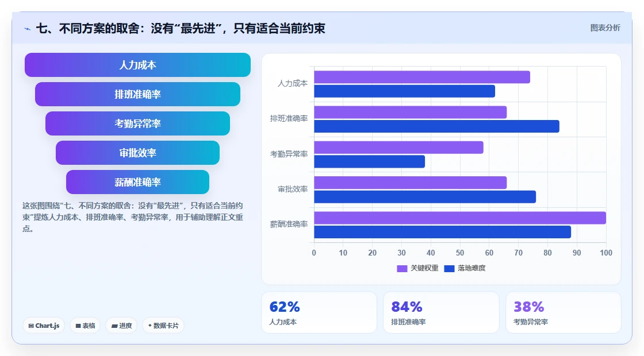The image size is (644, 356).
Task: Click the slide title 七、不同方案的取舍
Action: pyautogui.click(x=181, y=28)
